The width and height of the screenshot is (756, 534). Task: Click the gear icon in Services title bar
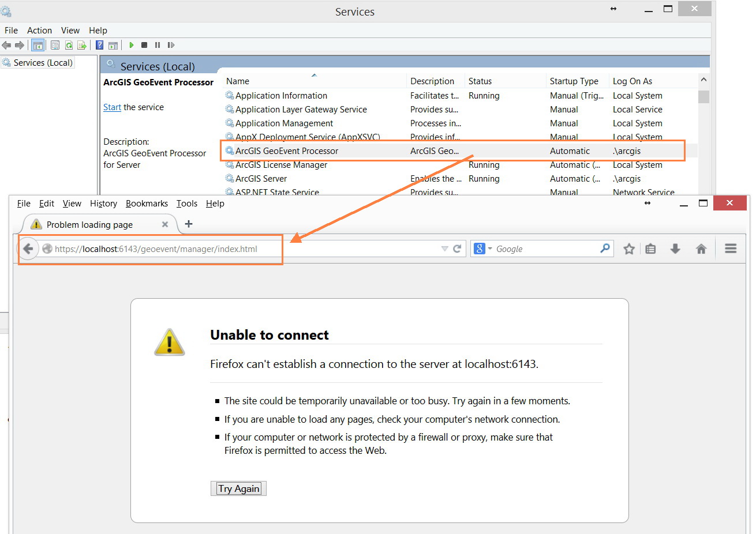point(6,12)
